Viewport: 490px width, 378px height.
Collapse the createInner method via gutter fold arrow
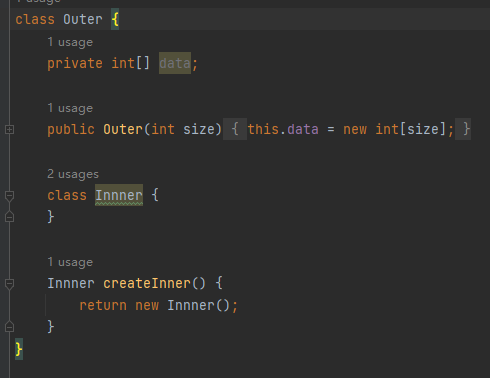9,284
